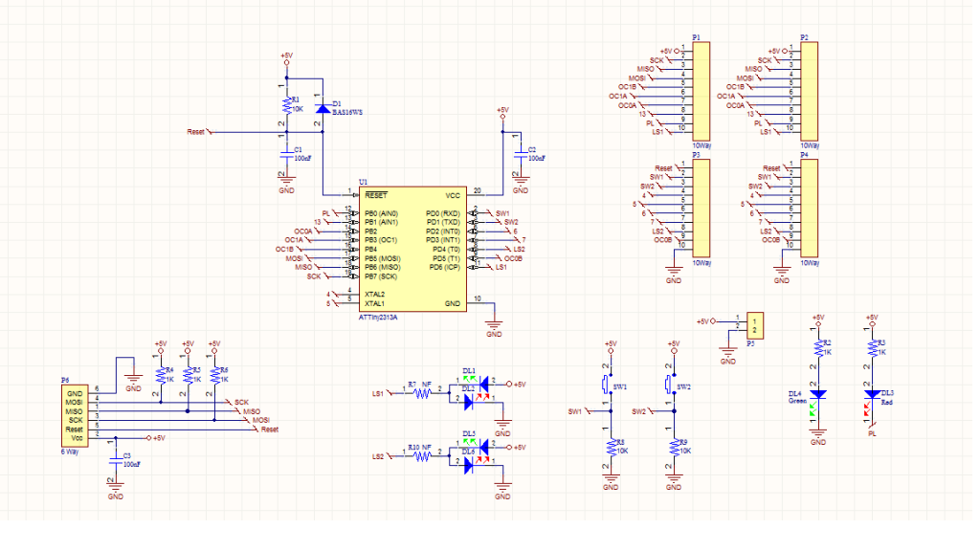980x551 pixels.
Task: Select the R10 NF resistor on LS2
Action: 421,456
